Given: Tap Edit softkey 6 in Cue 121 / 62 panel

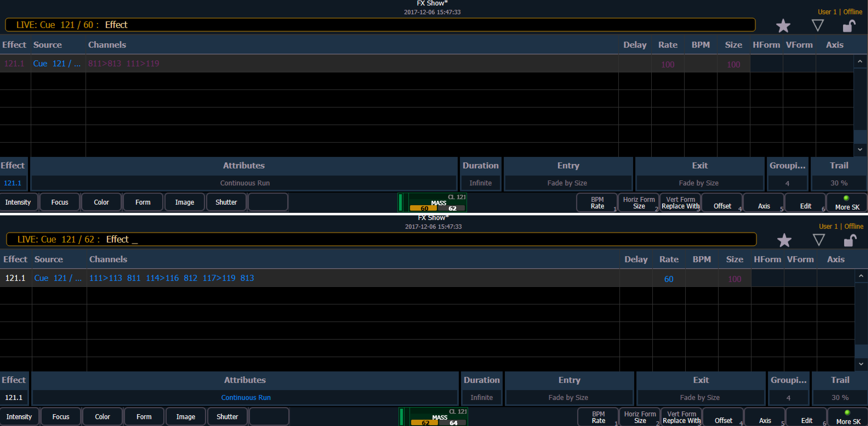Looking at the screenshot, I should click(806, 417).
